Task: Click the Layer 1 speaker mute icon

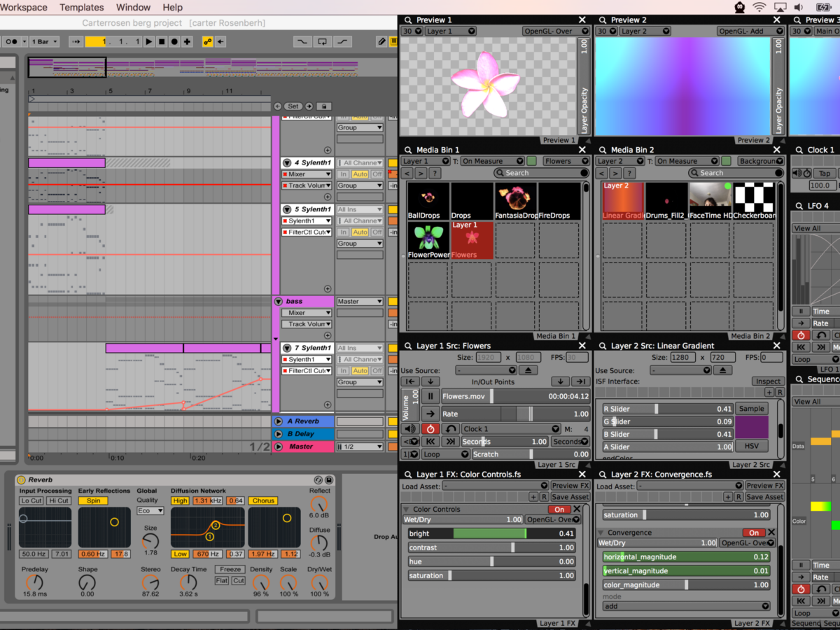Action: click(x=409, y=429)
